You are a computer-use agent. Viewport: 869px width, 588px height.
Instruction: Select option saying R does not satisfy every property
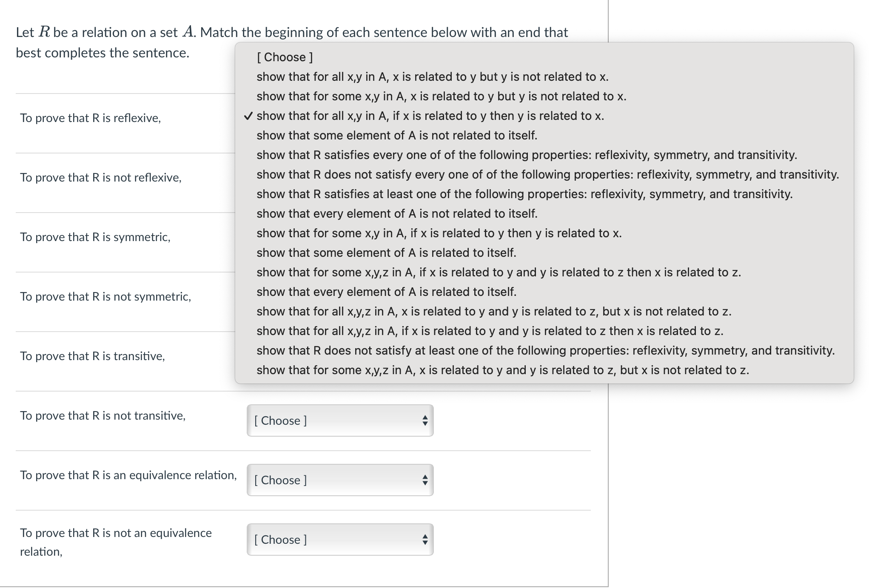pyautogui.click(x=546, y=174)
